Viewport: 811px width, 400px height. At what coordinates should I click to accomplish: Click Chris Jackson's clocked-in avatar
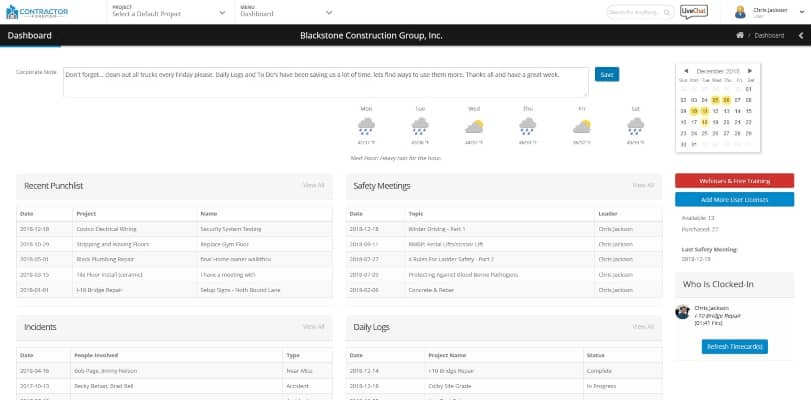tap(682, 312)
